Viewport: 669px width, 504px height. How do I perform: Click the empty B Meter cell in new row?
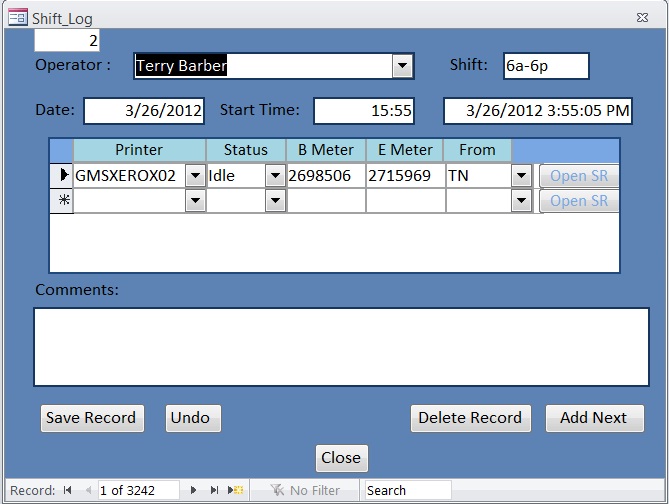(326, 201)
